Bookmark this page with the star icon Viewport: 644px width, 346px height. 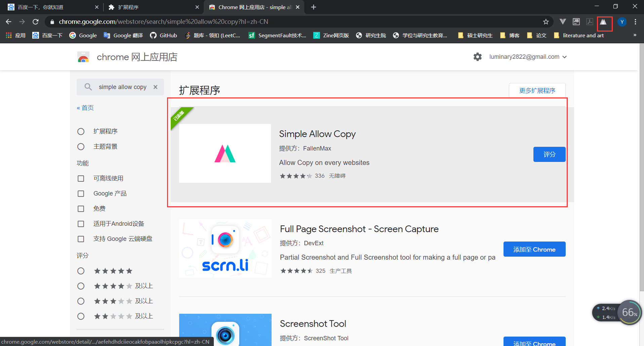[546, 22]
